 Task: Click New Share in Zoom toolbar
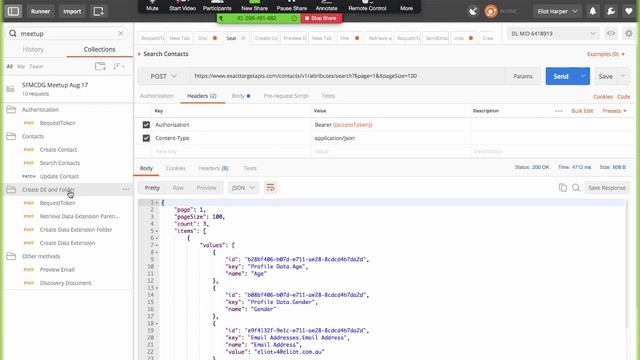click(x=254, y=6)
